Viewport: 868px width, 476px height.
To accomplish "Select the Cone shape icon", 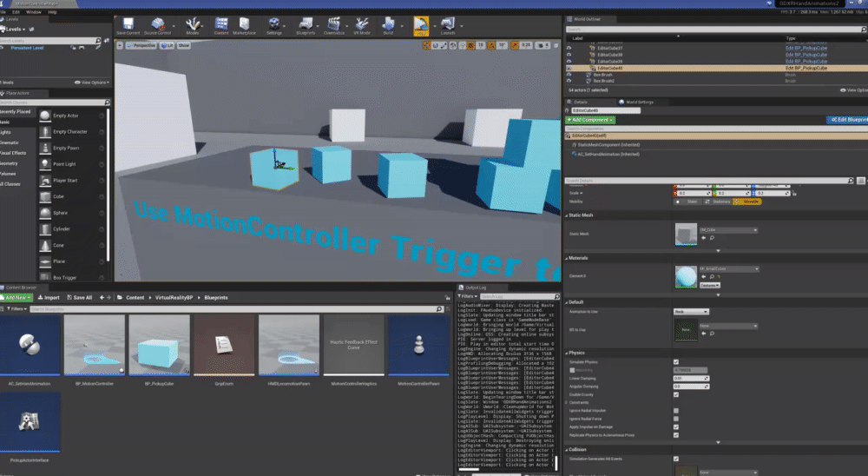I will click(45, 245).
